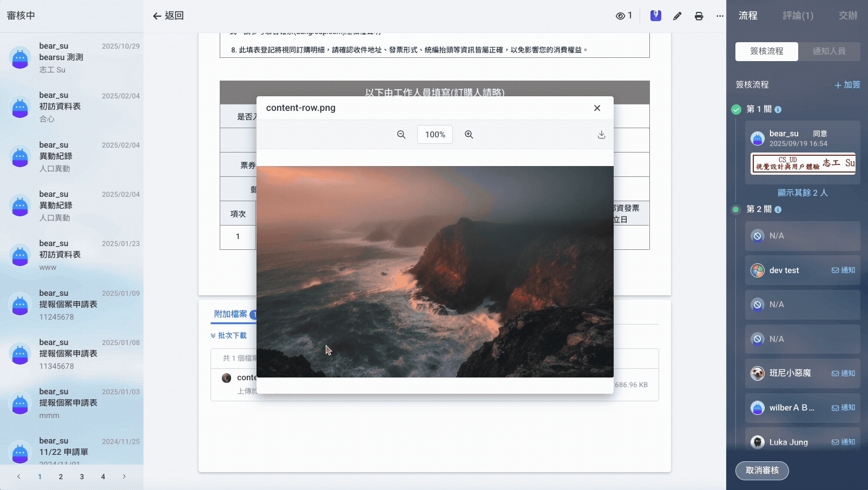Zoom out the content-row.png preview
The height and width of the screenshot is (490, 868).
coord(401,135)
